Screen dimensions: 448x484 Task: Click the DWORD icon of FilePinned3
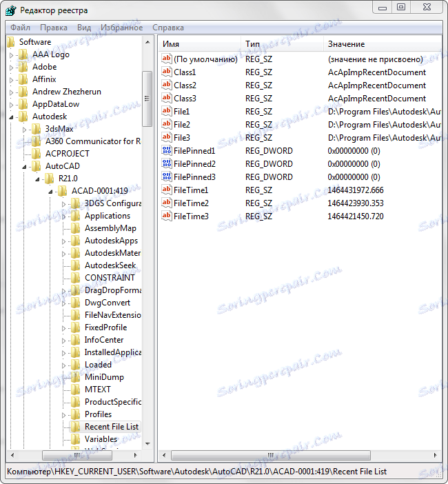point(166,177)
